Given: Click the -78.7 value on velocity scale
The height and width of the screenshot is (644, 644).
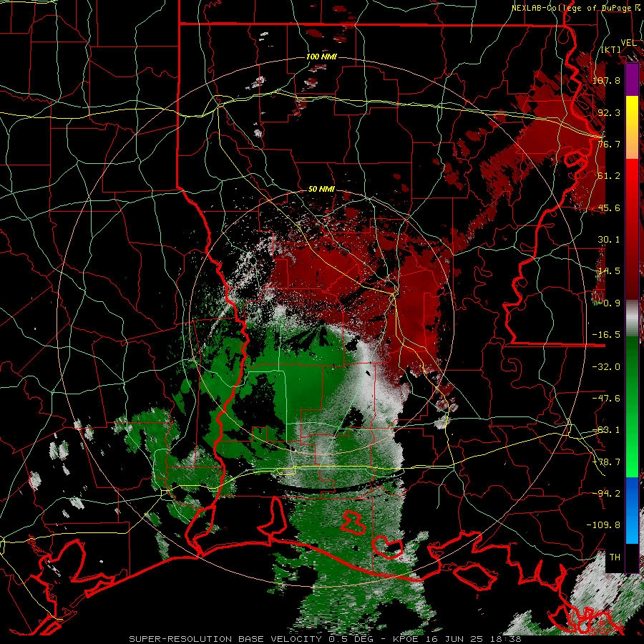Looking at the screenshot, I should click(606, 462).
